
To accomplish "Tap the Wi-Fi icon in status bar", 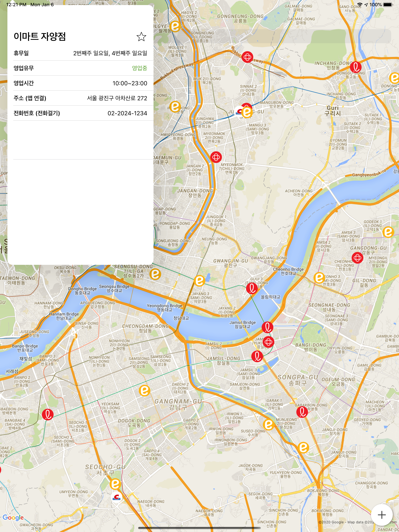I will (x=359, y=4).
